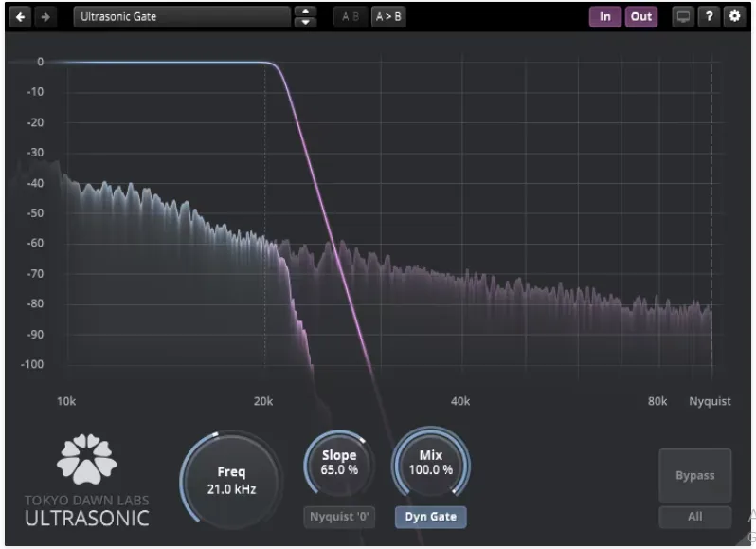This screenshot has width=756, height=549.
Task: Open the Ultrasonic Gate preset field
Action: (182, 17)
